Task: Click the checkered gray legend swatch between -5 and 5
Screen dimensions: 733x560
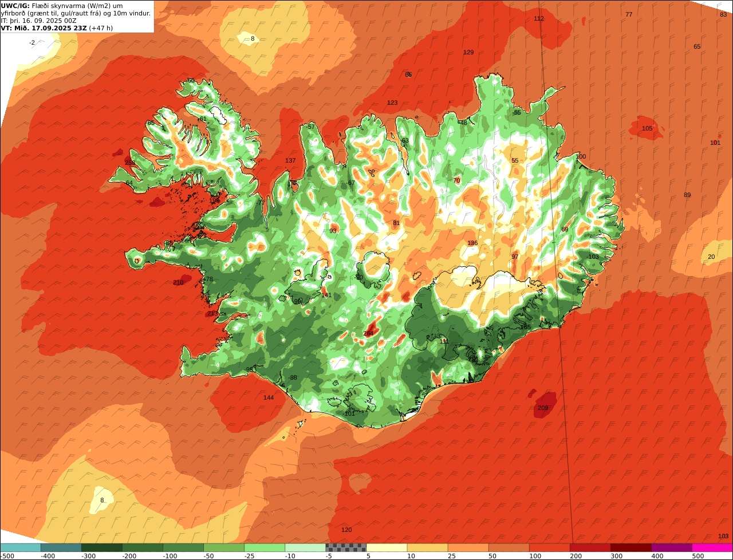Action: (x=346, y=547)
